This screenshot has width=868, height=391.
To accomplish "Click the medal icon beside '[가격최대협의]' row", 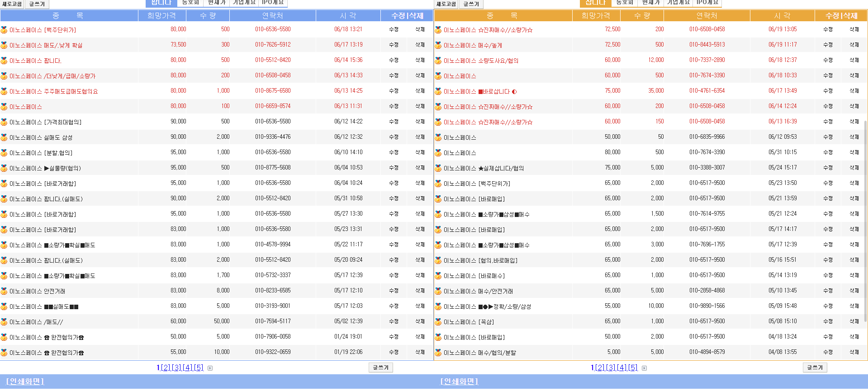I will click(4, 122).
